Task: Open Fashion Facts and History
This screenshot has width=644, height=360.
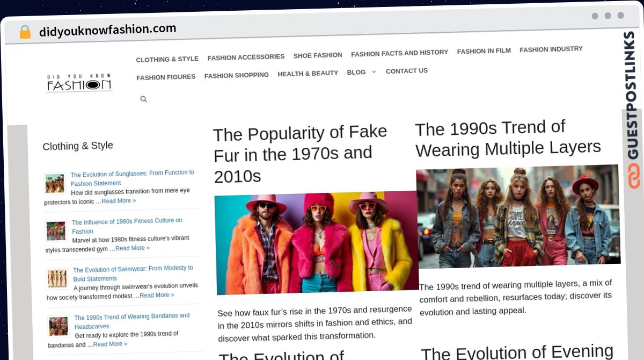Action: [x=399, y=53]
